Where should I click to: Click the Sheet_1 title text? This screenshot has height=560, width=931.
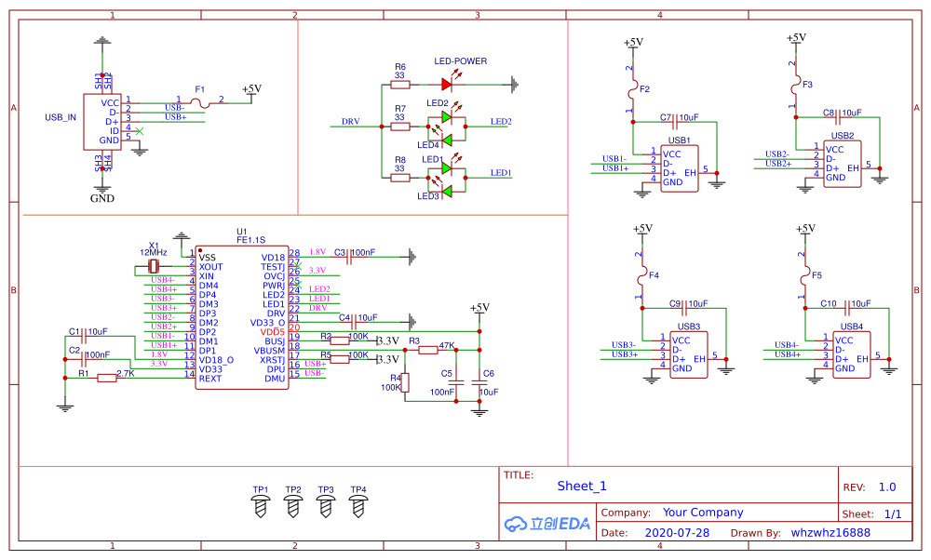[582, 486]
